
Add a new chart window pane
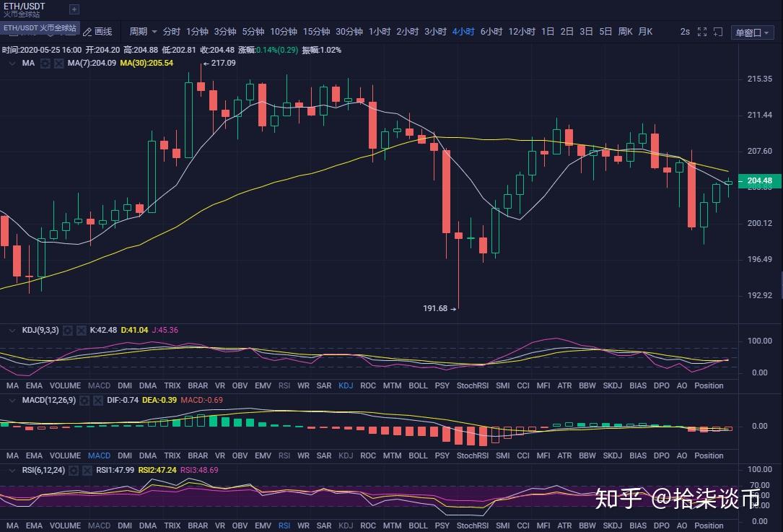pyautogui.click(x=718, y=32)
